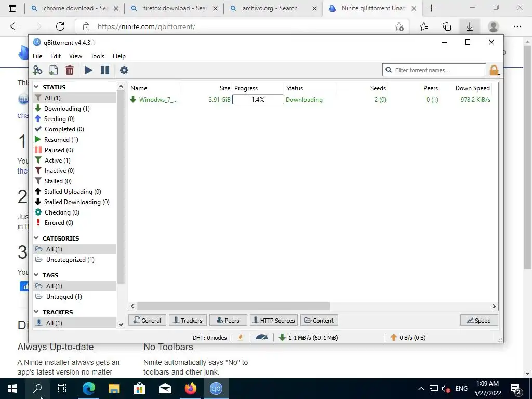
Task: Select the Winodws_7 torrent row
Action: click(x=310, y=99)
